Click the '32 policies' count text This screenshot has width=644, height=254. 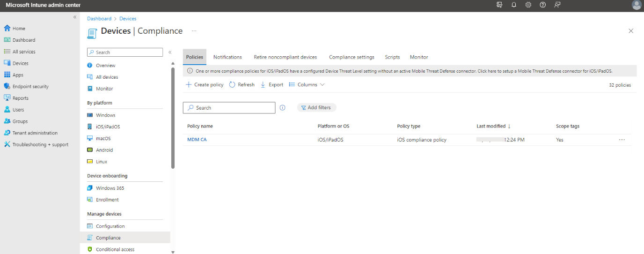[x=620, y=85]
